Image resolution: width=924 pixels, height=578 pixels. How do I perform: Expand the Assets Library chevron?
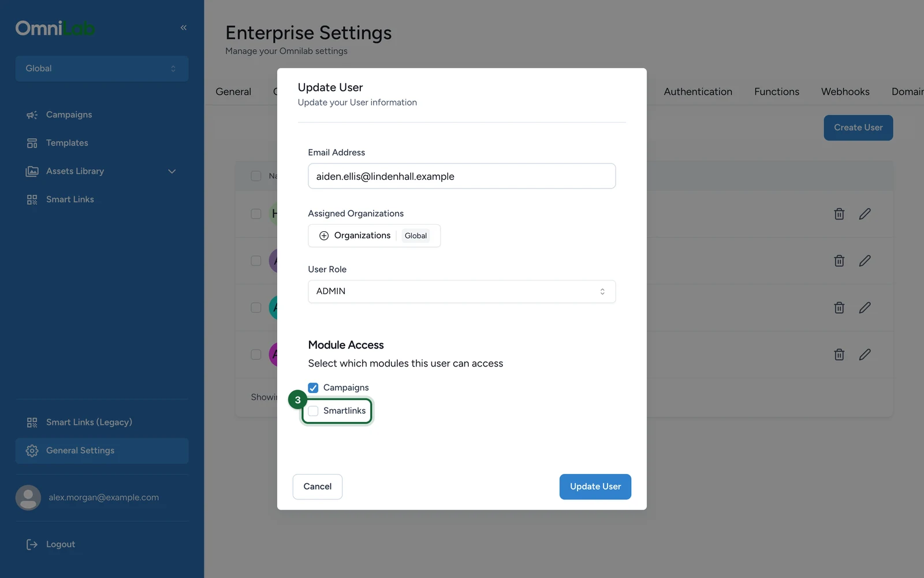(172, 171)
